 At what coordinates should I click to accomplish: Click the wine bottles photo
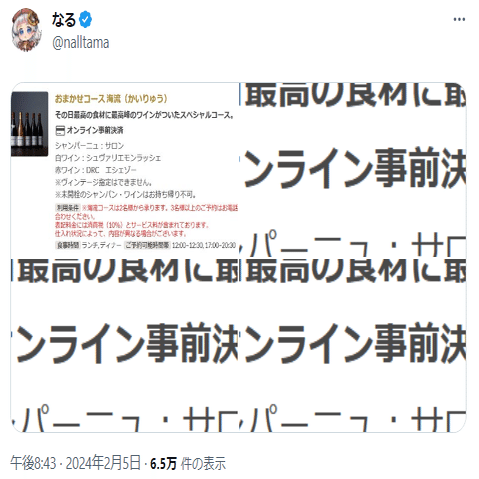coord(29,124)
